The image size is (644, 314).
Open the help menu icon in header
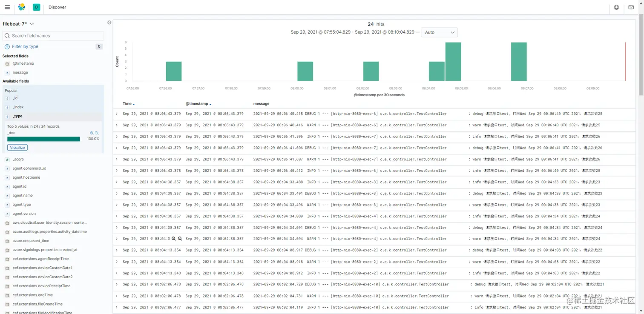(616, 7)
